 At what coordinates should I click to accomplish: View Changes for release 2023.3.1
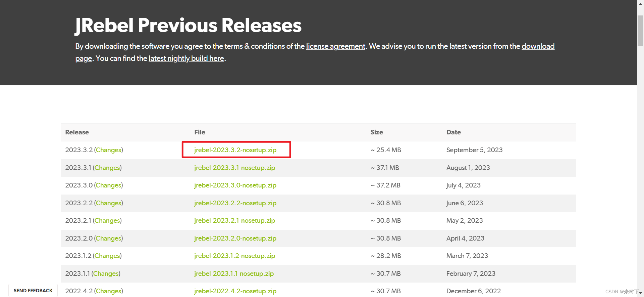click(107, 168)
